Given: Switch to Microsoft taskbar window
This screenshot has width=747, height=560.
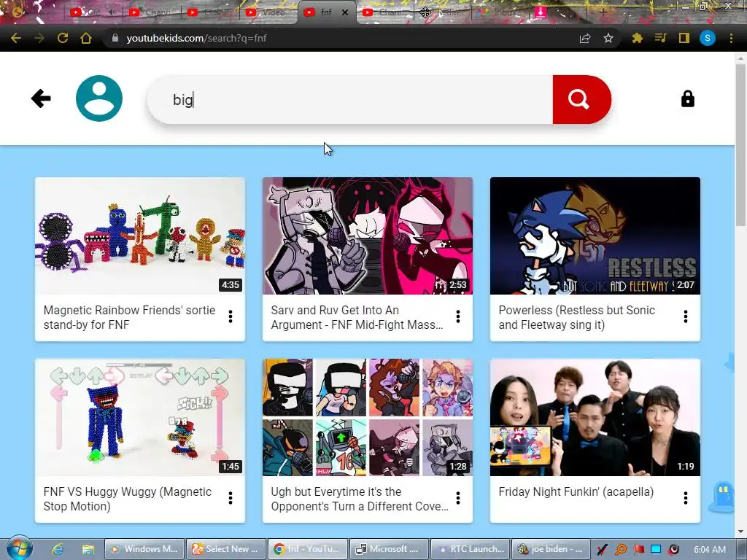Looking at the screenshot, I should click(x=389, y=549).
